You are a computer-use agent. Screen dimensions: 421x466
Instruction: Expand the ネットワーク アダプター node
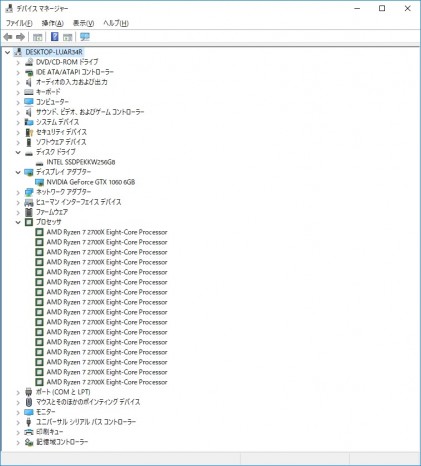[x=18, y=192]
